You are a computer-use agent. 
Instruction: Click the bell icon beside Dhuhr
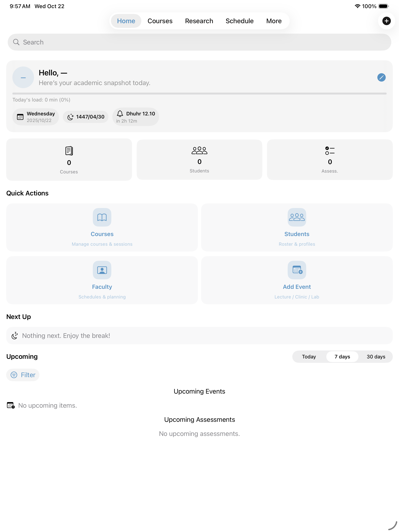point(120,113)
